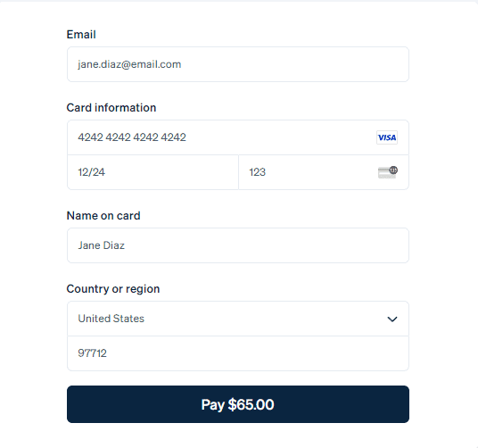Screen dimensions: 478x448
Task: Click the ZIP code field 97712
Action: pos(238,353)
